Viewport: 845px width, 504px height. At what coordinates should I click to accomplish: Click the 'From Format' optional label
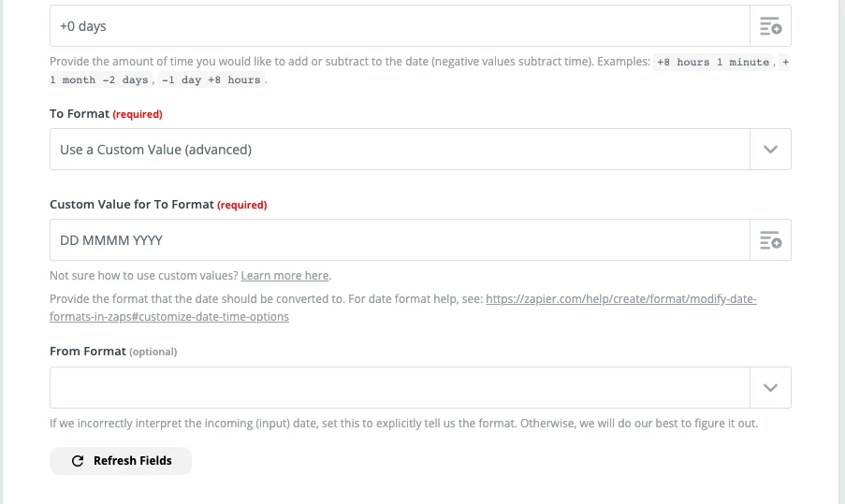click(113, 351)
